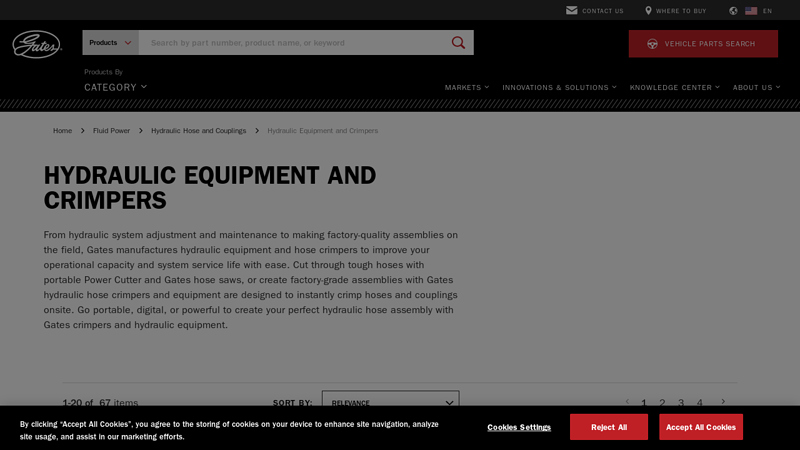Go to results page 3
Image resolution: width=800 pixels, height=450 pixels.
click(681, 402)
